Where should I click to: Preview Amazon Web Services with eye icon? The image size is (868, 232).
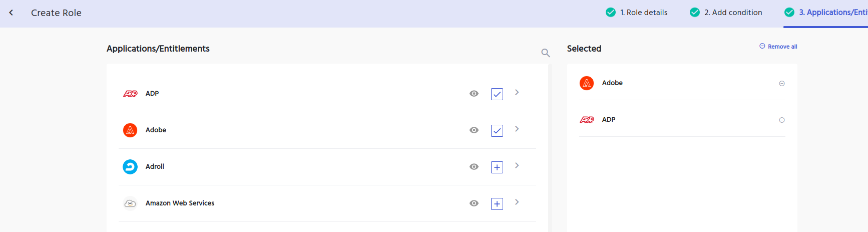pyautogui.click(x=474, y=203)
